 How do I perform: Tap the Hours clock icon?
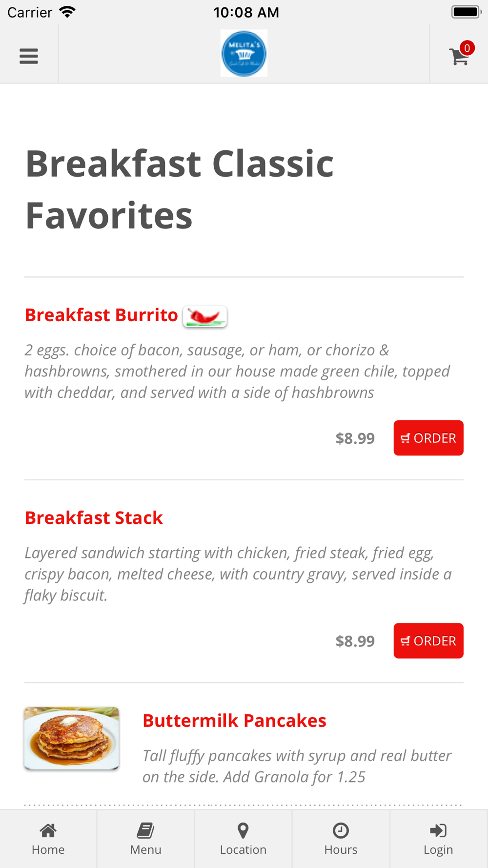point(341,830)
